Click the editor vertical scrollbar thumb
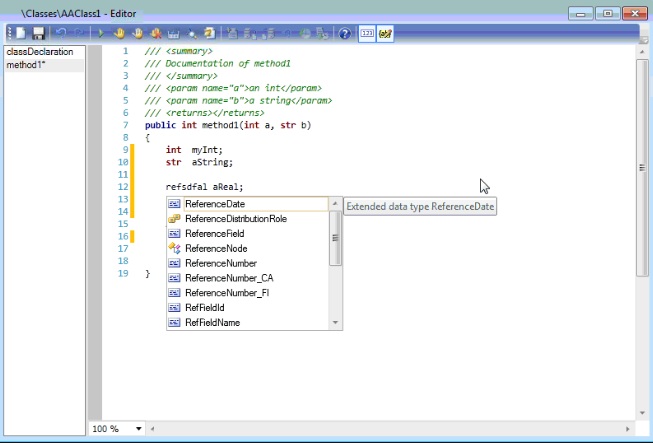Viewport: 653px width, 443px height. pyautogui.click(x=642, y=167)
